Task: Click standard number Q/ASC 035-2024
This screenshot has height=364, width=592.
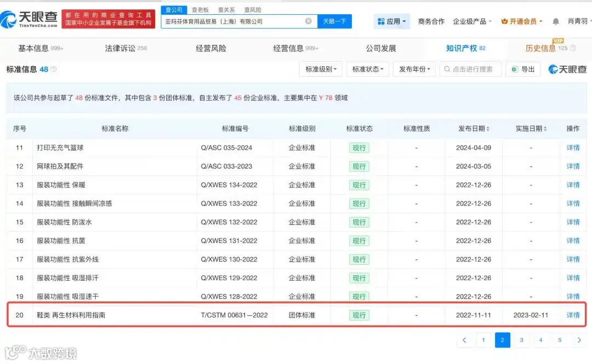Action: pyautogui.click(x=226, y=147)
